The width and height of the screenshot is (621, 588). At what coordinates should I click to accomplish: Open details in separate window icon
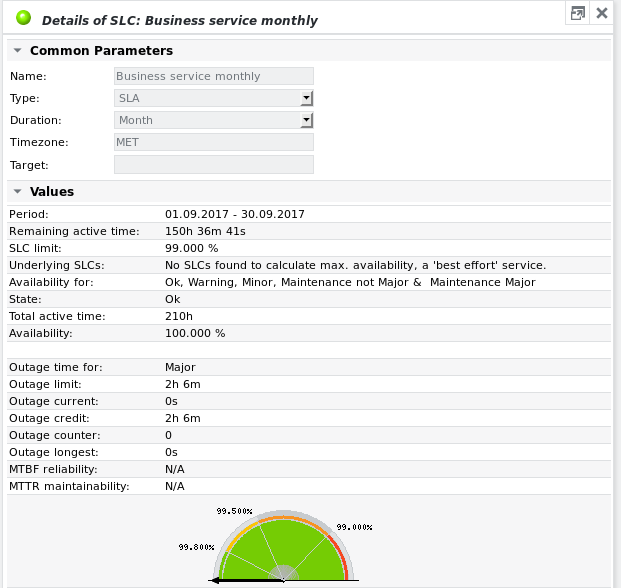tap(577, 13)
